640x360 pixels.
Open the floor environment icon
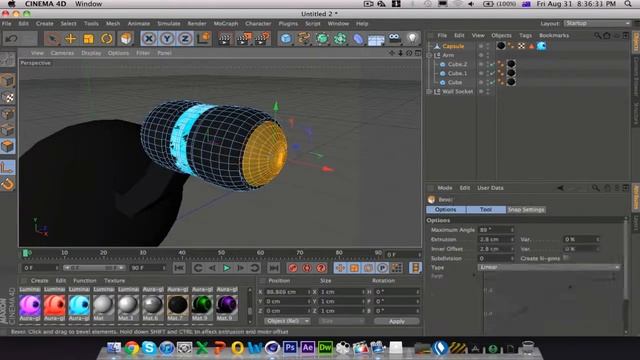click(376, 40)
